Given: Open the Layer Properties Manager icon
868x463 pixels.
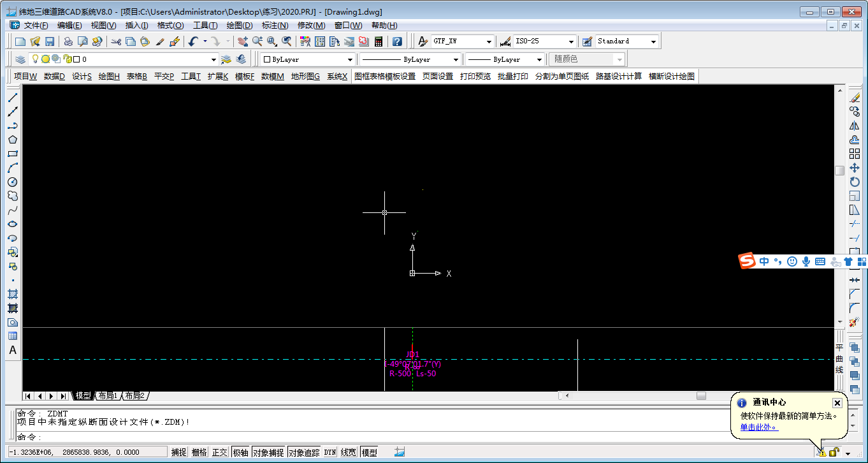Looking at the screenshot, I should (20, 59).
